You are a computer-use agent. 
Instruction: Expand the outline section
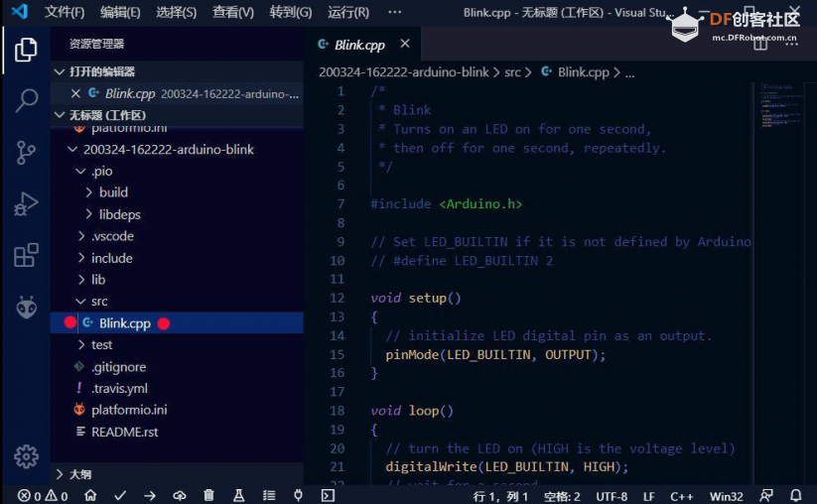tap(60, 474)
